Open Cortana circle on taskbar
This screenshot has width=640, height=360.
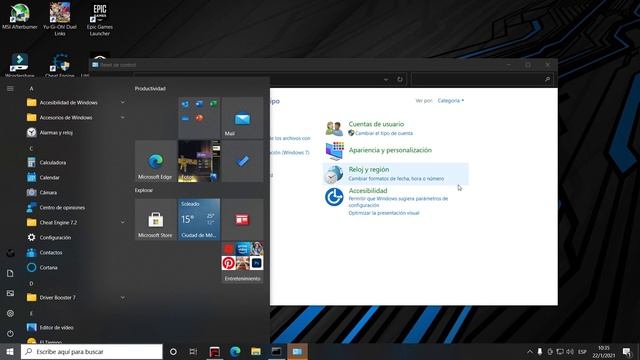coord(173,351)
